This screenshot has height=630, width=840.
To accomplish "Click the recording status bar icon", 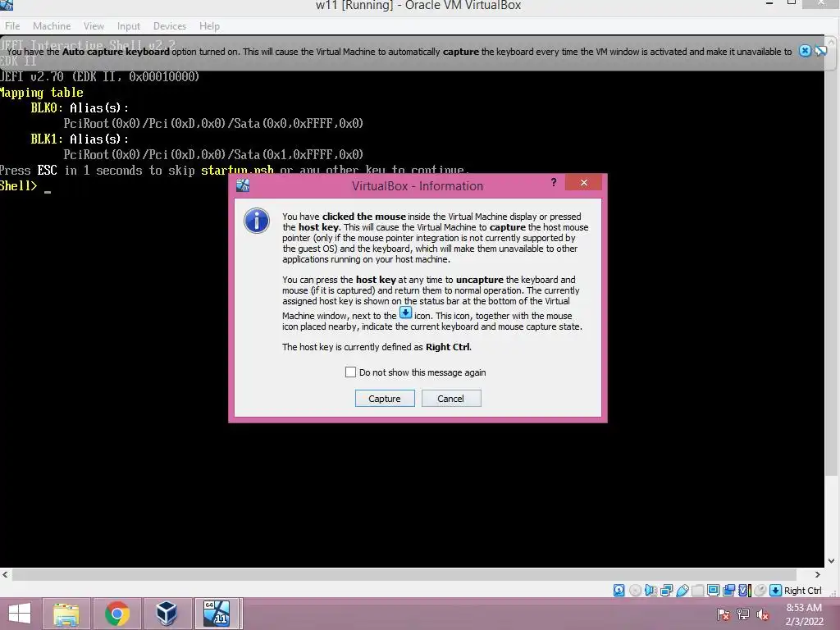I will 728,591.
